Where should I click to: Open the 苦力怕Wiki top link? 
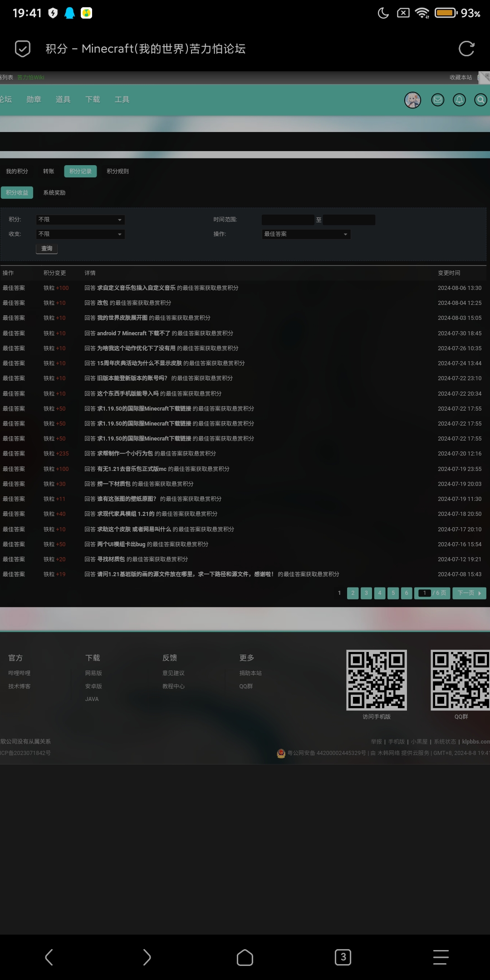click(x=31, y=78)
